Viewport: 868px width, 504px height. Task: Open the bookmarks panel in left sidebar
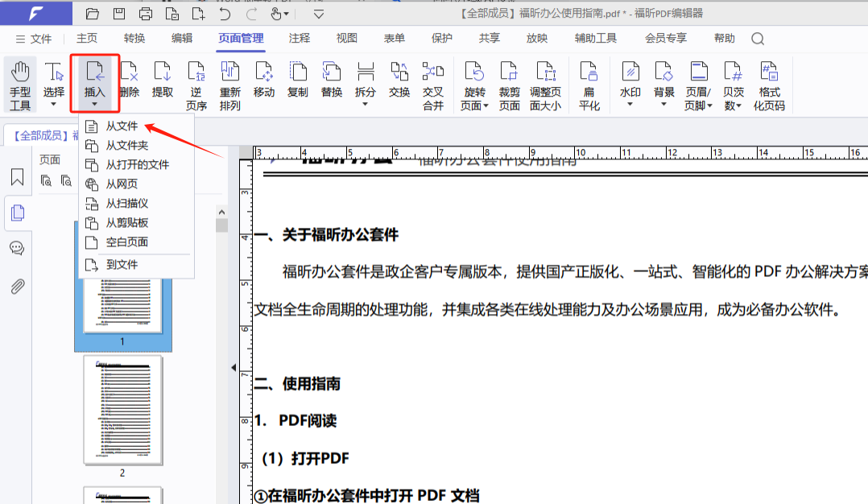pyautogui.click(x=17, y=177)
